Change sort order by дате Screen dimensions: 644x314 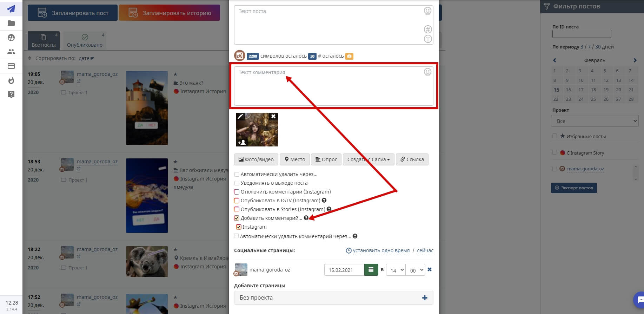point(86,58)
